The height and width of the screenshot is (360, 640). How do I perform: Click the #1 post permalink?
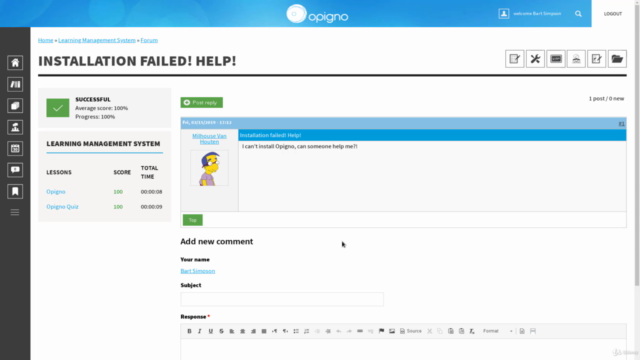[x=621, y=123]
